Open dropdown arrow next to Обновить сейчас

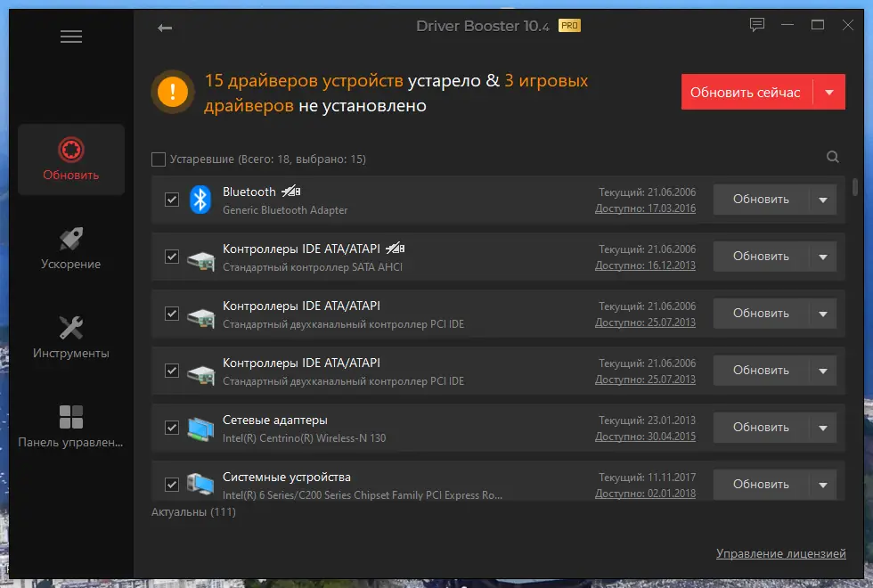(x=829, y=92)
